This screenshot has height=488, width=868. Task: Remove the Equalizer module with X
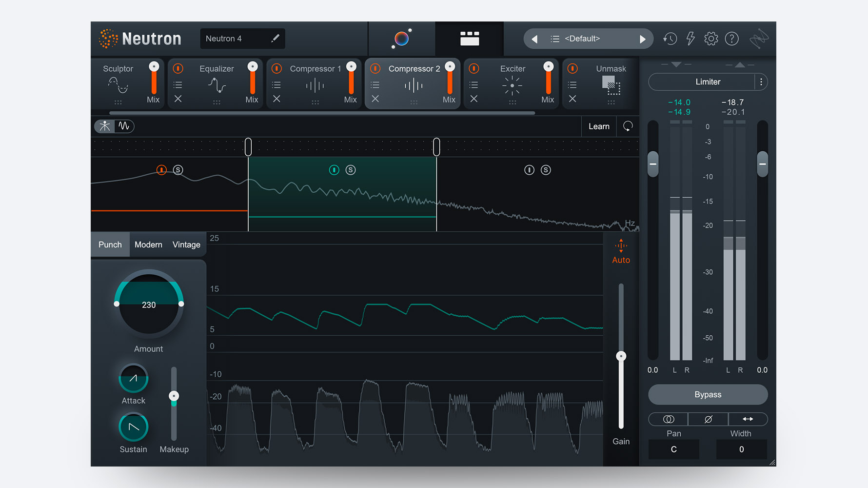tap(178, 99)
